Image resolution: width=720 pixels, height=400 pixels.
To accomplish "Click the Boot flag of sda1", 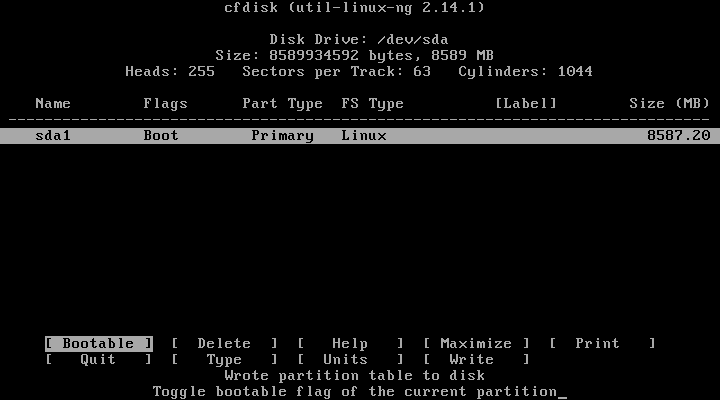I will coord(161,136).
